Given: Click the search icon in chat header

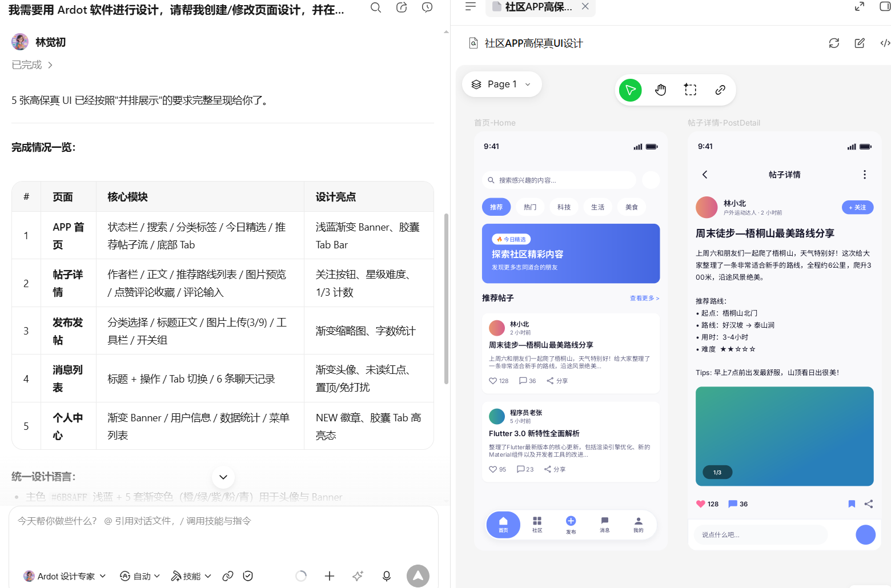Looking at the screenshot, I should coord(375,7).
